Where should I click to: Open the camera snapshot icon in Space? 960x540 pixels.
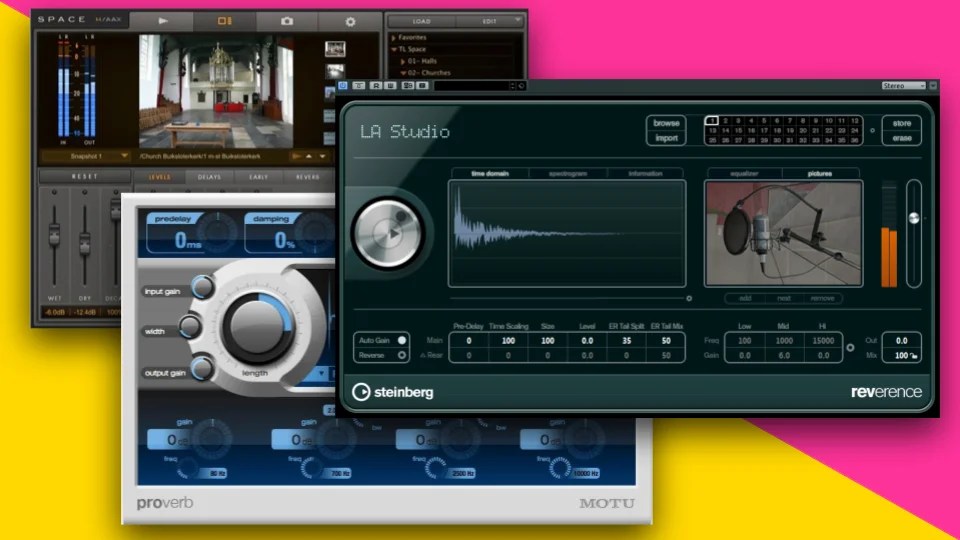pos(287,21)
